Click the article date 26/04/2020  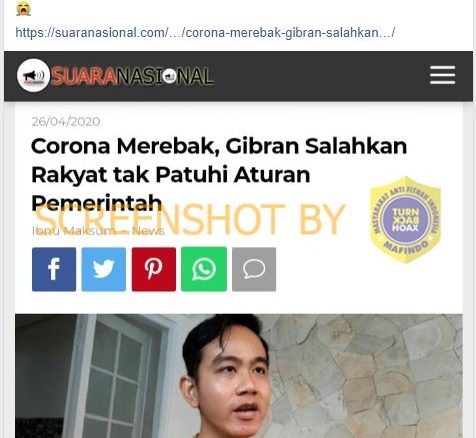point(66,121)
